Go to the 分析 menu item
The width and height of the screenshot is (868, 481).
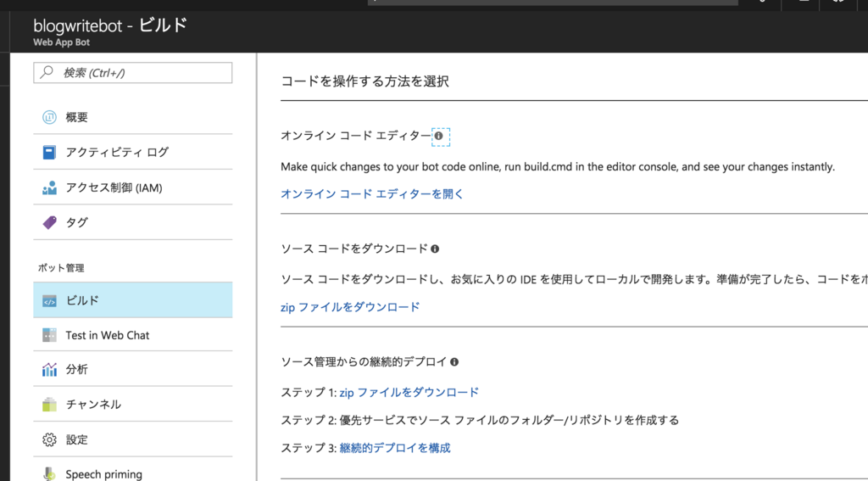click(x=133, y=370)
